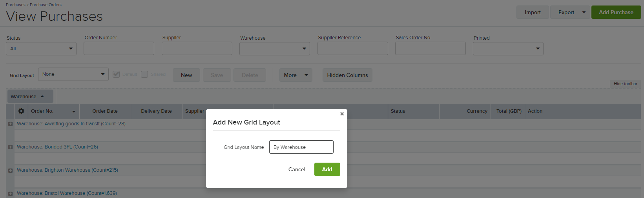Focus the Grid Layout Name field
Image resolution: width=644 pixels, height=198 pixels.
301,147
